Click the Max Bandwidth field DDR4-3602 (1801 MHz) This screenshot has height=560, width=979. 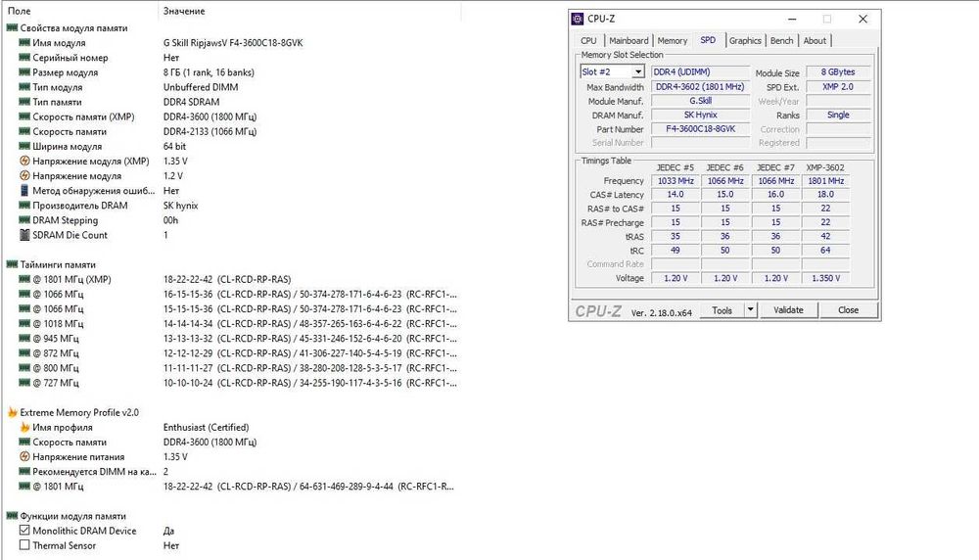701,87
